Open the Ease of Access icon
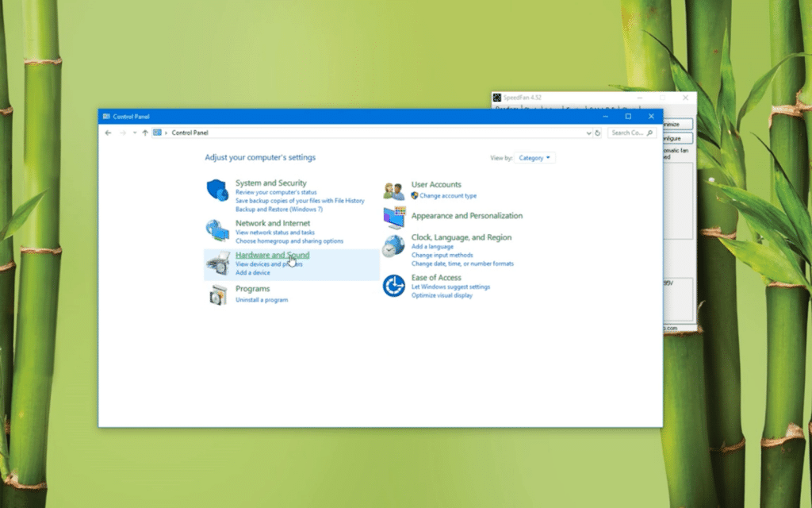 pyautogui.click(x=393, y=285)
